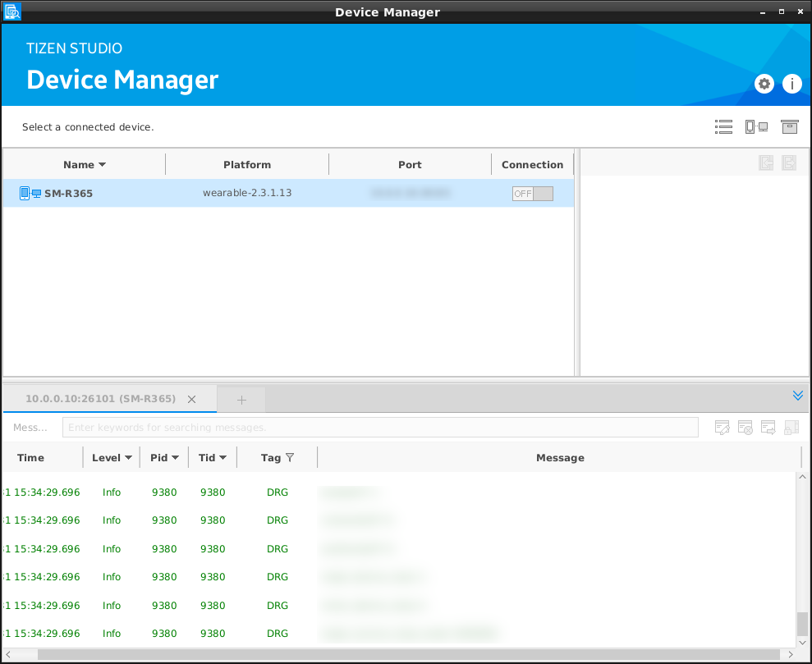Select the SM-R365 device row name
Screen dimensions: 812x664
tap(68, 194)
